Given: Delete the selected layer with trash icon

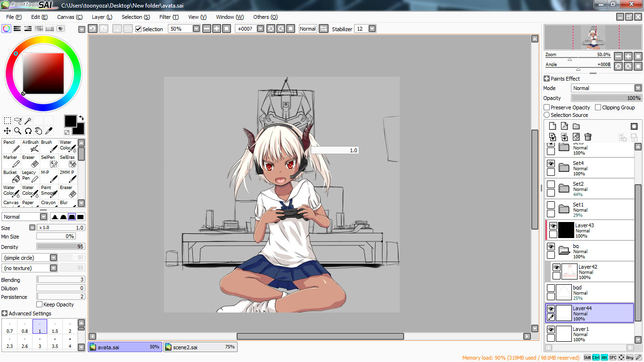Looking at the screenshot, I should pos(588,137).
